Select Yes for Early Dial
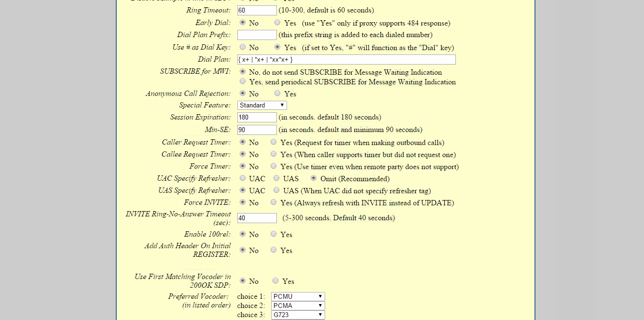Screen dimensions: 644x320 [x=277, y=22]
